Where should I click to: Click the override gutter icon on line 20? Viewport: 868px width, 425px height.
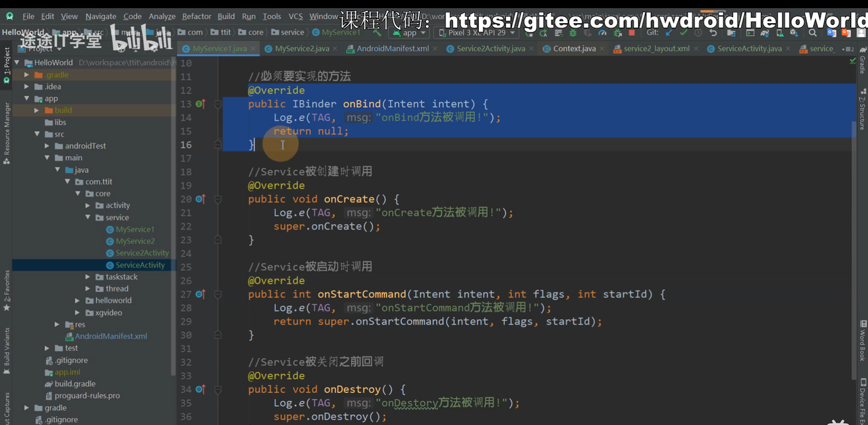coord(200,199)
